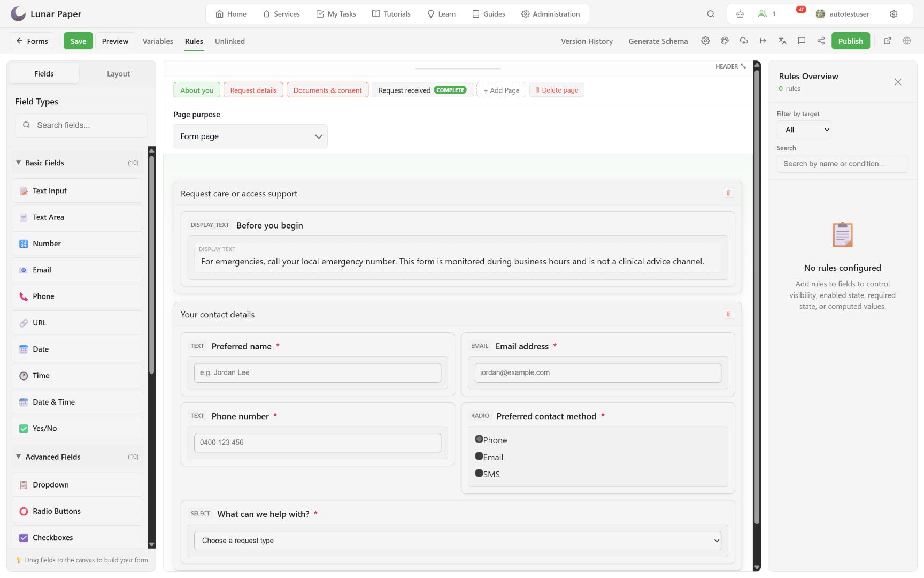Click the Preferred name text field
Image resolution: width=924 pixels, height=578 pixels.
pyautogui.click(x=318, y=372)
